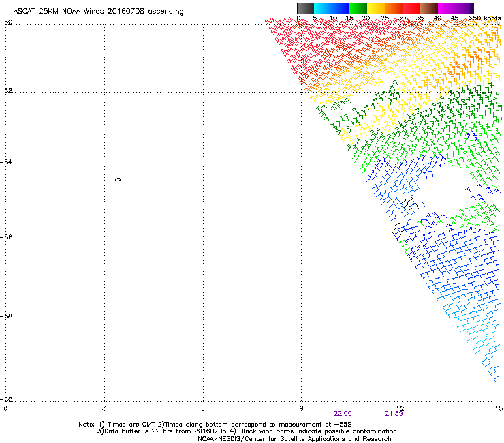The image size is (504, 443).
Task: Pick the brown 35-40 knots legend segment
Action: coord(430,8)
